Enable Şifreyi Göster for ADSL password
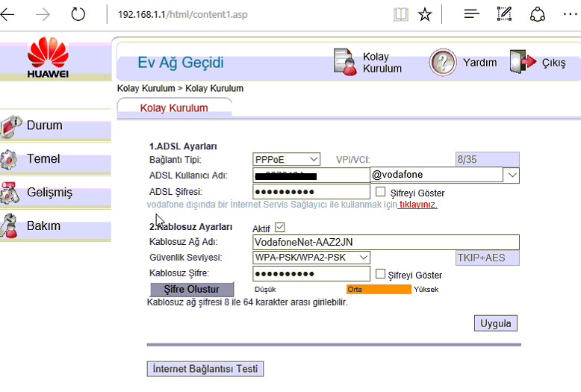The width and height of the screenshot is (581, 392). coord(381,192)
